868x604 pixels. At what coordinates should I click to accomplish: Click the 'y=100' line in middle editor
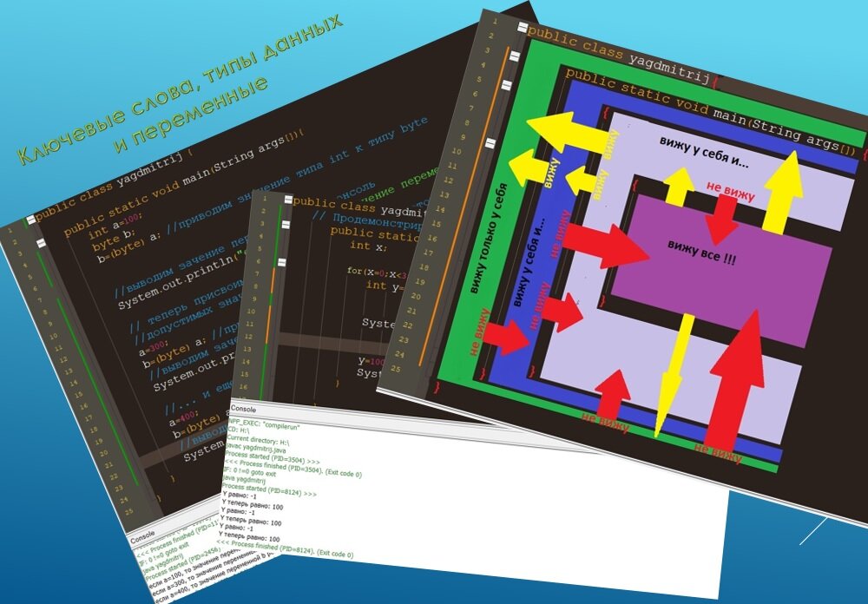click(x=372, y=362)
